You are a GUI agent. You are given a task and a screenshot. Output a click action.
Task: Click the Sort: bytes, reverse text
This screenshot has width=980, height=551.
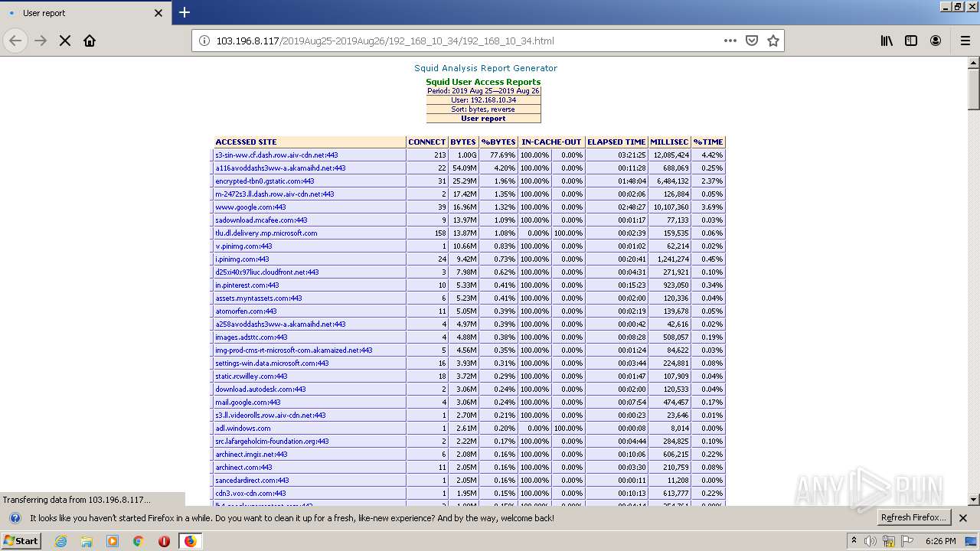click(483, 109)
